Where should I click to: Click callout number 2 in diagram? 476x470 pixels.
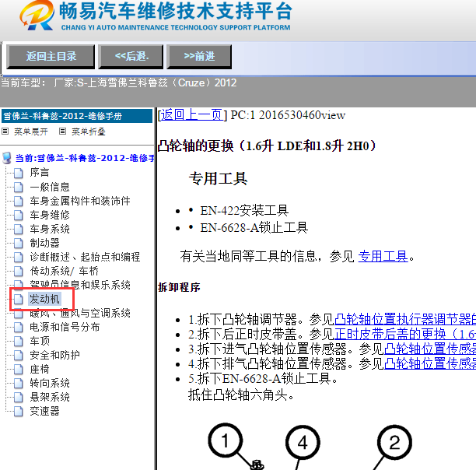tap(394, 442)
